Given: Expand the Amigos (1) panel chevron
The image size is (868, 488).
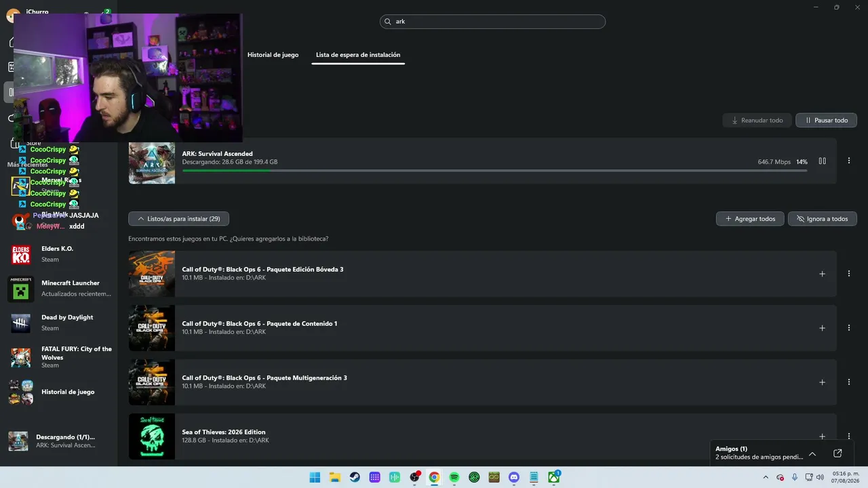Looking at the screenshot, I should coord(812,453).
